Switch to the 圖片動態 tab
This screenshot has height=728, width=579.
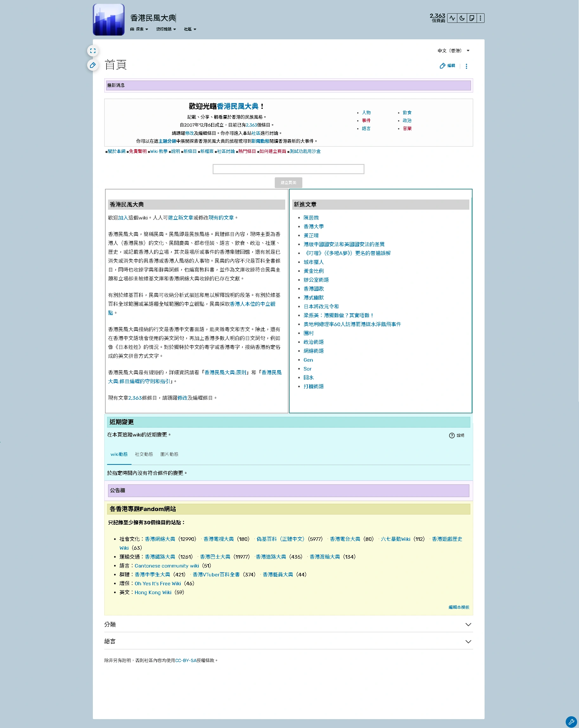tap(170, 454)
